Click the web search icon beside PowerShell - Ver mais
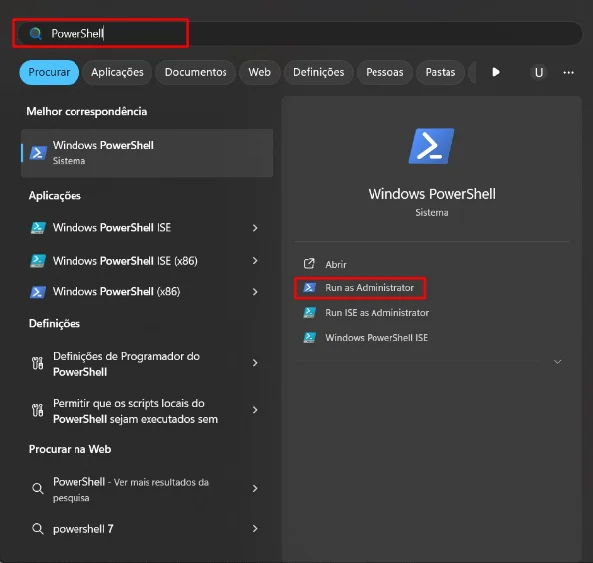593x563 pixels. [x=37, y=489]
